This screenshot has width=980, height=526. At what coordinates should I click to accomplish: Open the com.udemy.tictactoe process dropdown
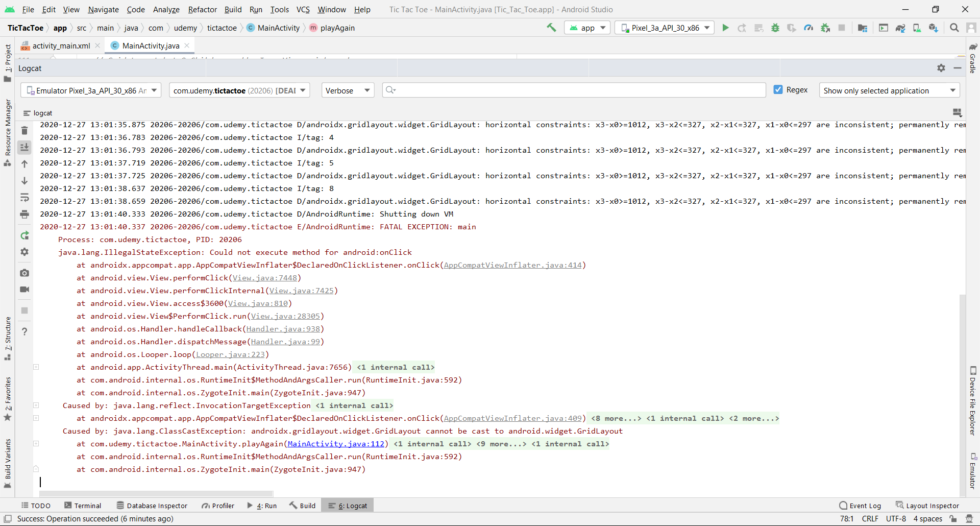(x=239, y=90)
